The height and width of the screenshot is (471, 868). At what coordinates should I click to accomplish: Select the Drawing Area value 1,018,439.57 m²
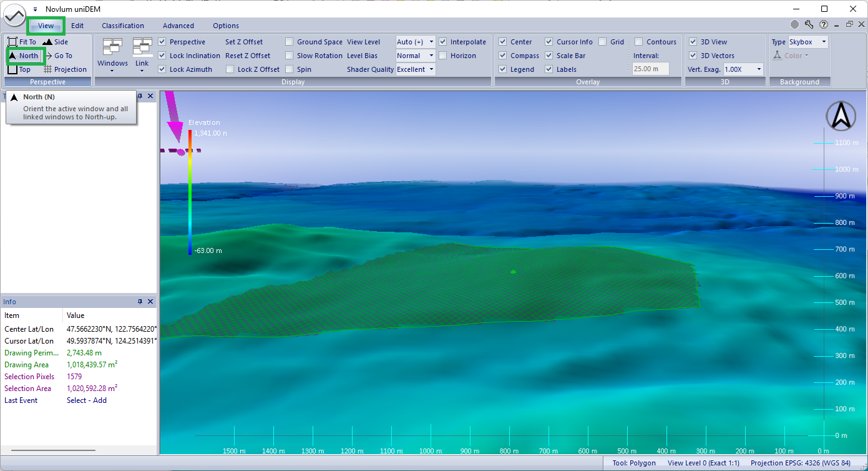[x=92, y=365]
